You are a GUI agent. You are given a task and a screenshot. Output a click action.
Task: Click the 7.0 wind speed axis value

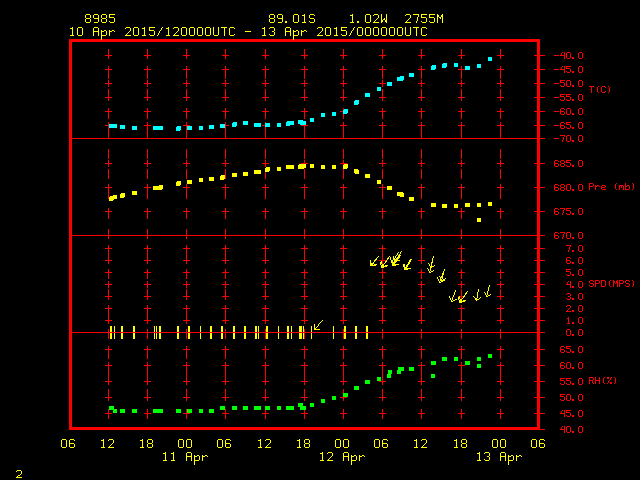(574, 249)
